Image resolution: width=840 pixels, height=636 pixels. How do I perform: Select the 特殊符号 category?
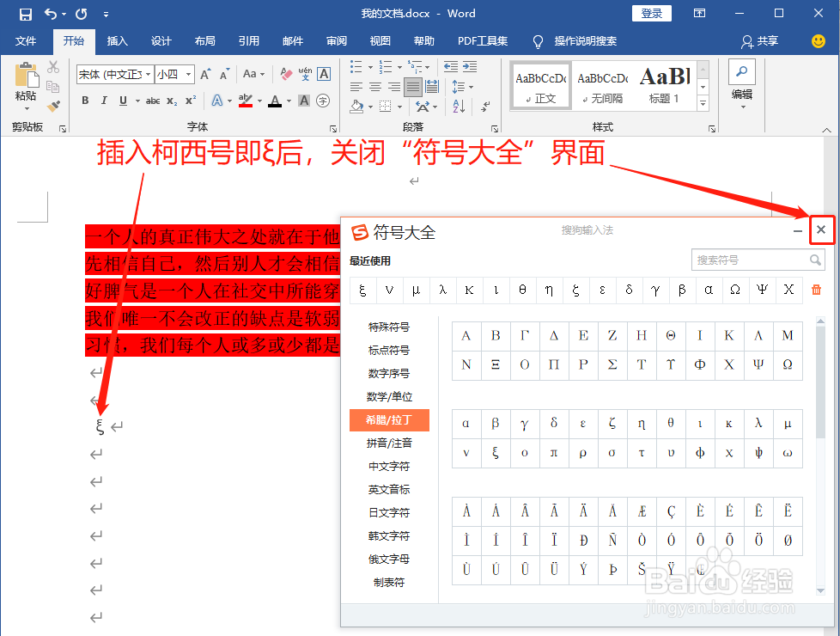pos(389,327)
